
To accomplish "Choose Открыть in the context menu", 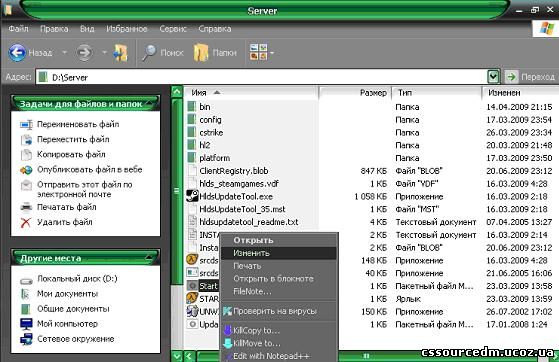I will (279, 240).
